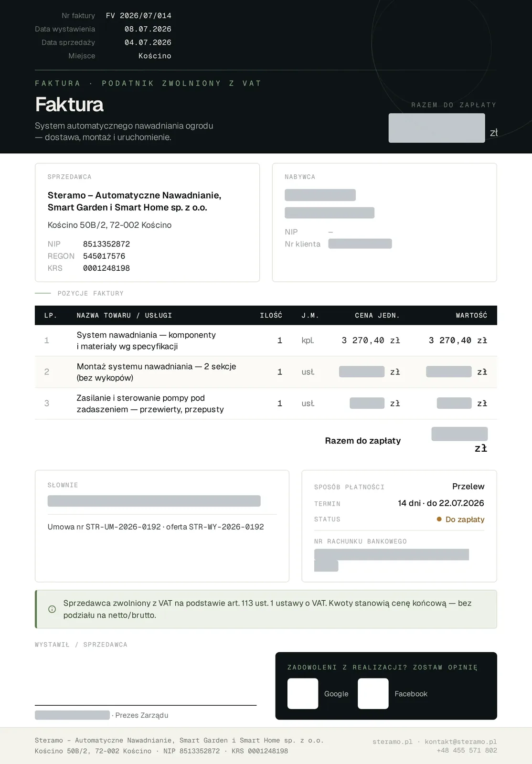532x764 pixels.
Task: Click the invoice number FV 2026/07/014
Action: coord(138,16)
